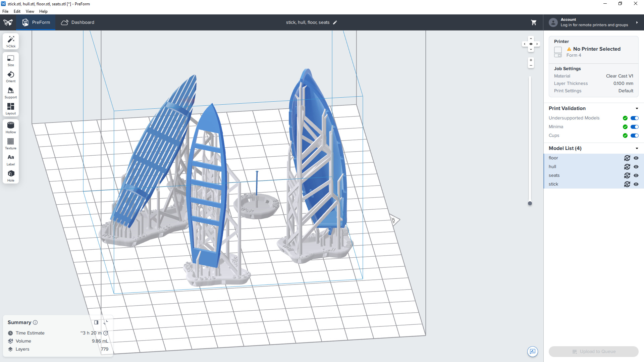Open the Edit menu
Screen dimensions: 644x362
pyautogui.click(x=17, y=11)
